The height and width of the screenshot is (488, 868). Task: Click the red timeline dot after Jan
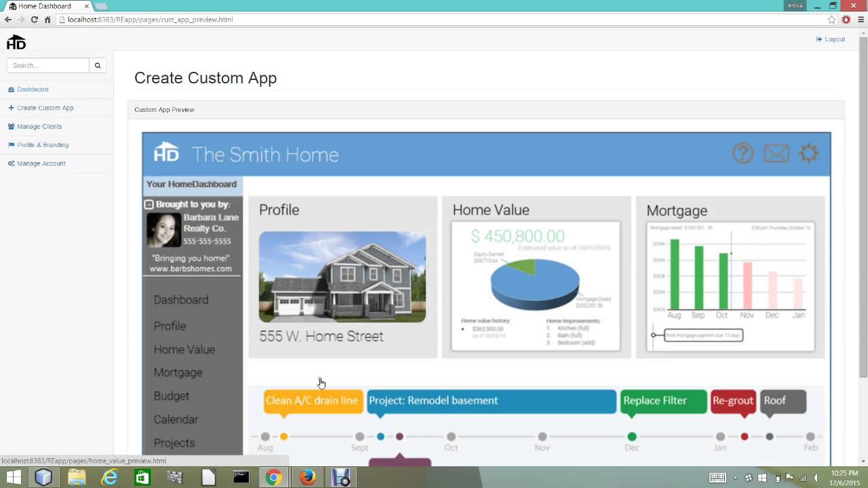point(745,436)
